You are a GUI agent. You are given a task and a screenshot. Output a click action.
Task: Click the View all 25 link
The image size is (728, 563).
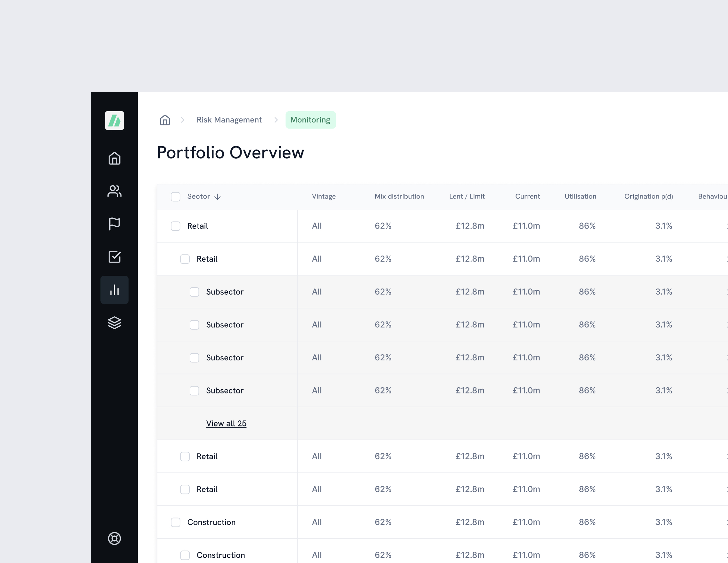(x=226, y=423)
